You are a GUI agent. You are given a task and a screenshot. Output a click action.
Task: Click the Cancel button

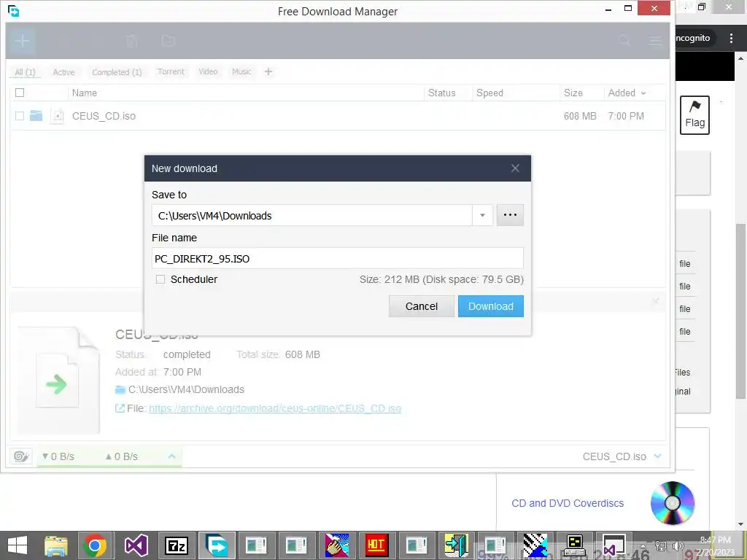coord(421,306)
